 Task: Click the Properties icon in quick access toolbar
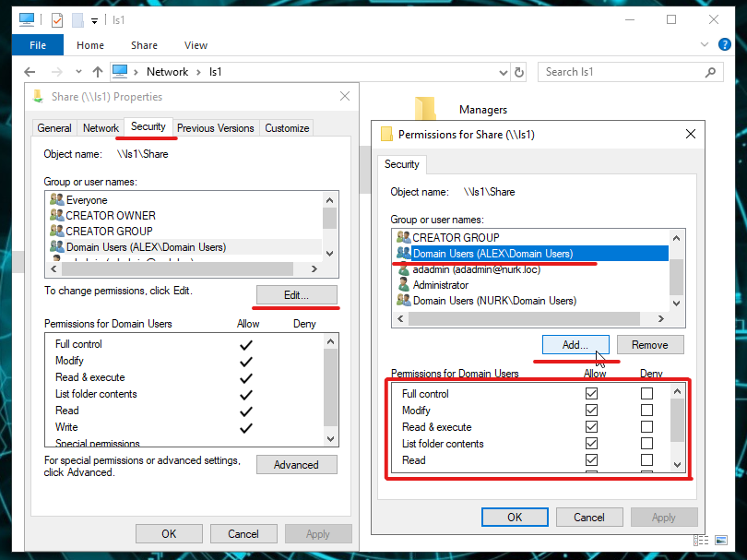pyautogui.click(x=57, y=19)
